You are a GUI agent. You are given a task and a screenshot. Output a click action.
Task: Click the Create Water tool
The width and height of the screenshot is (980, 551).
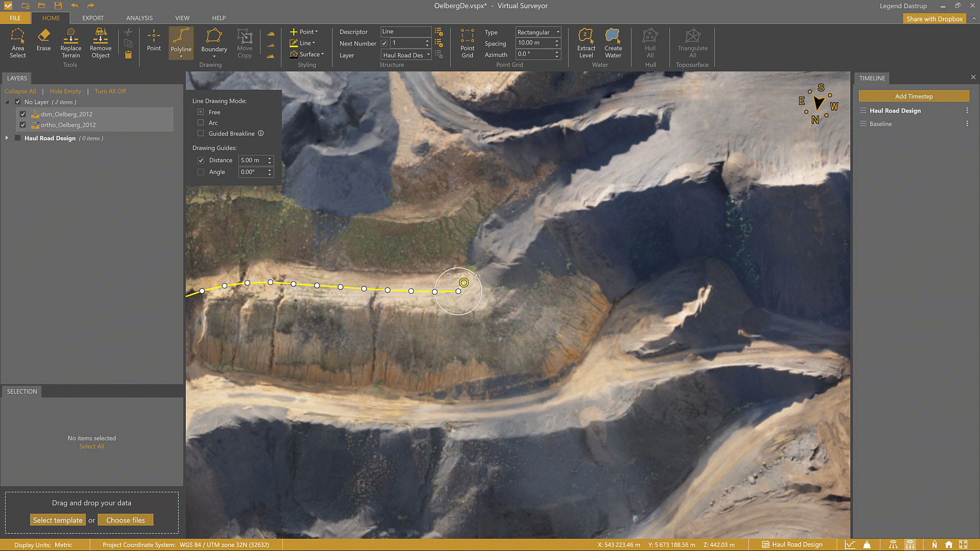613,43
